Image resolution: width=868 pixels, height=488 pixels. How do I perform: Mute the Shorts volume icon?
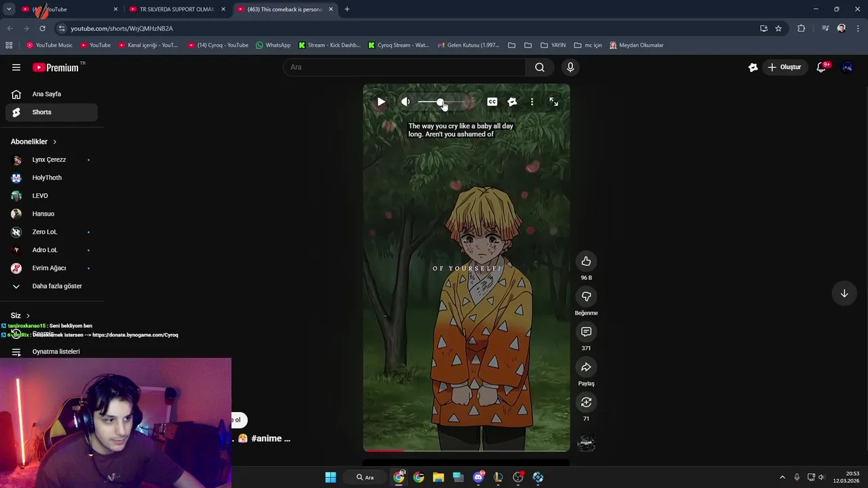(x=406, y=102)
